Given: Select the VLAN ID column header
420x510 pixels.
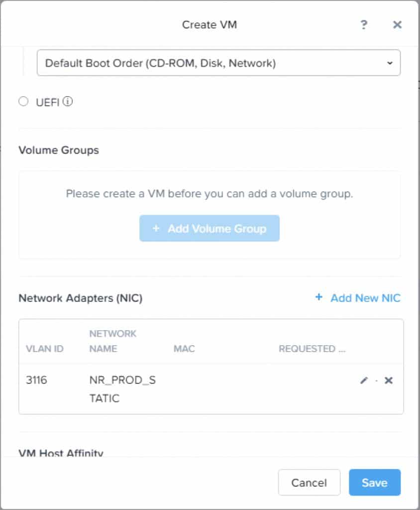Looking at the screenshot, I should (x=44, y=349).
